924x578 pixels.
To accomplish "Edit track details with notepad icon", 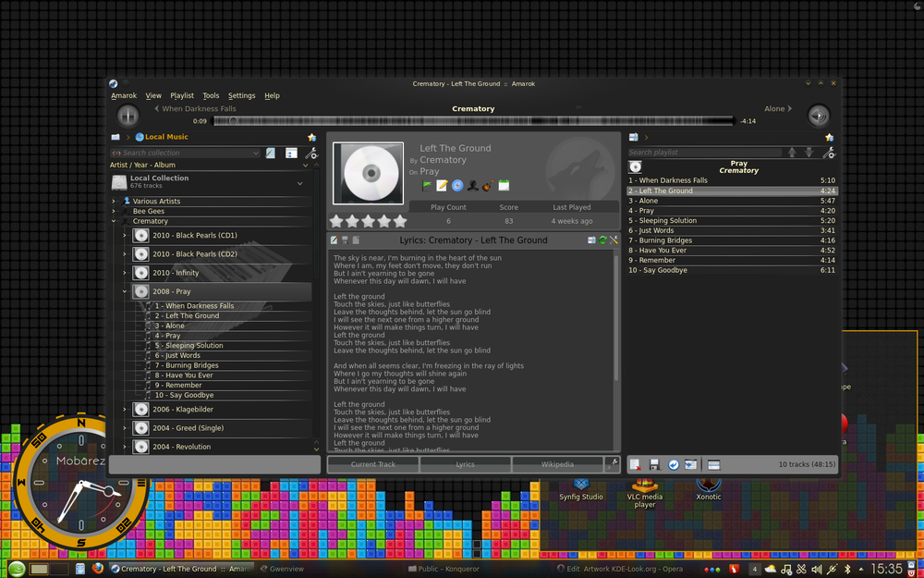I will coord(442,186).
